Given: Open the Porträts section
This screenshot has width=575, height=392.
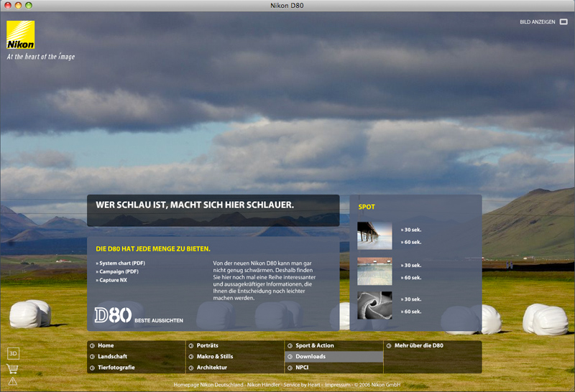Looking at the screenshot, I should pyautogui.click(x=207, y=345).
